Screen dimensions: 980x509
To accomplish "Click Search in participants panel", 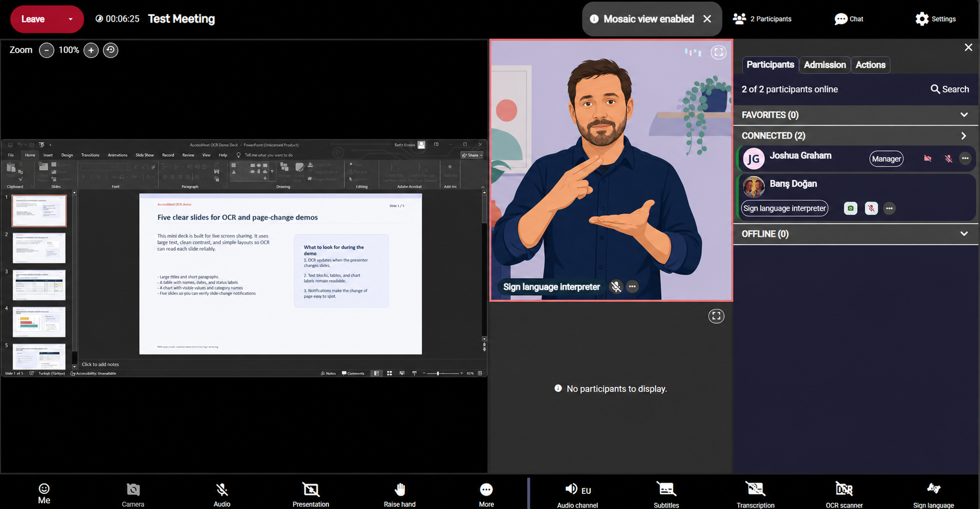I will [950, 89].
